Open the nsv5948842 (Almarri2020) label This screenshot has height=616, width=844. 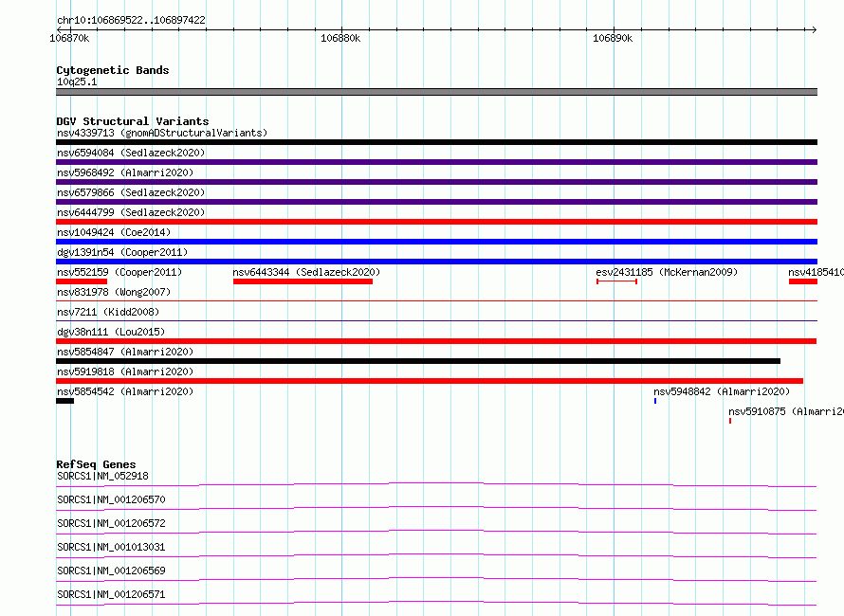click(x=722, y=391)
